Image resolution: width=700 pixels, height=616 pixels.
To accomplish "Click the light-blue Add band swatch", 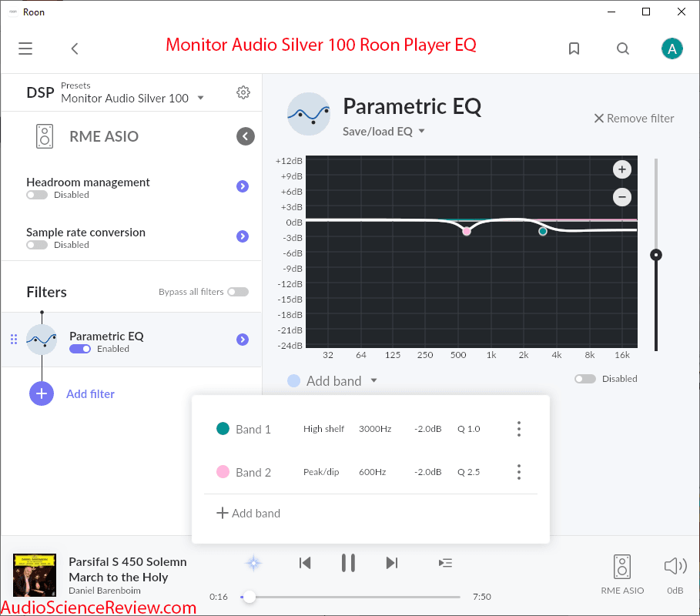I will (x=293, y=380).
